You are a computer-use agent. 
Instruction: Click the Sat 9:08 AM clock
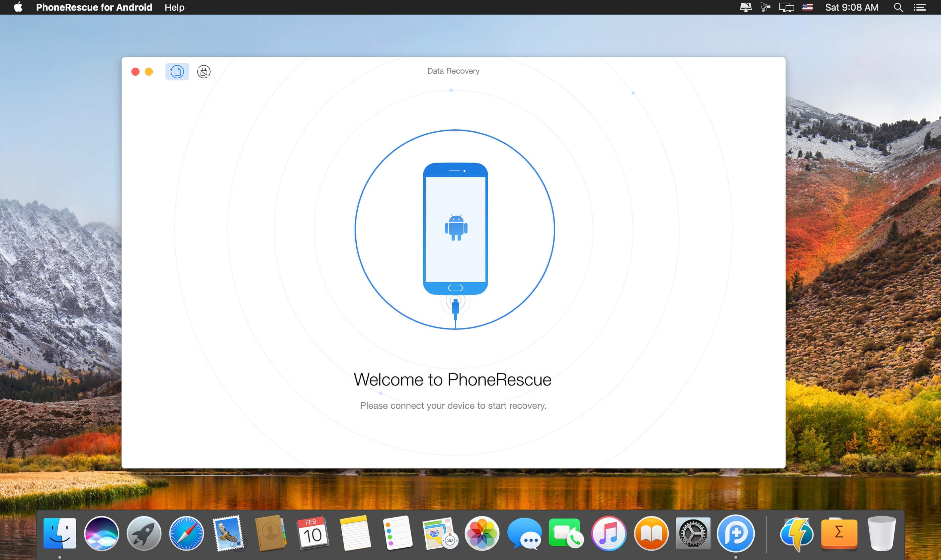point(851,7)
